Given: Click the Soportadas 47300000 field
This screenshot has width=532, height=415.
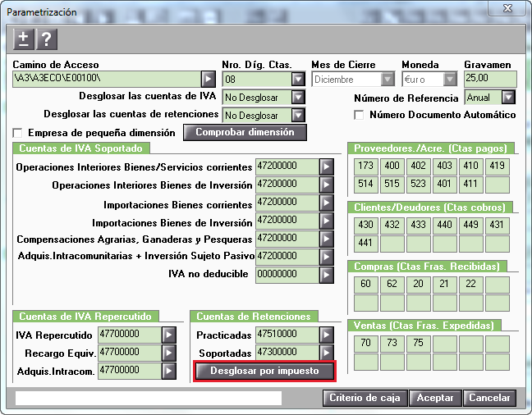Looking at the screenshot, I should 287,353.
